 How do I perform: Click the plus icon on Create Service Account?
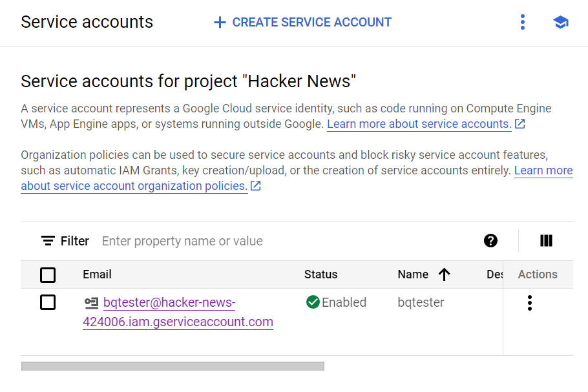[220, 21]
